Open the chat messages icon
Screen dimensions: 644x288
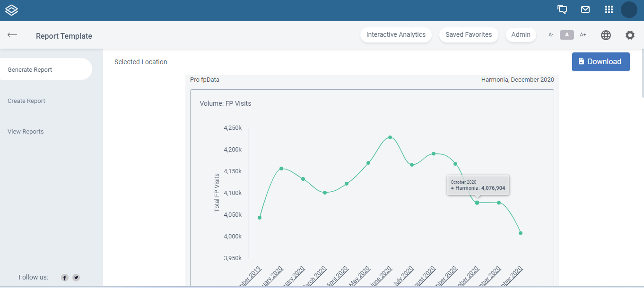coord(562,9)
